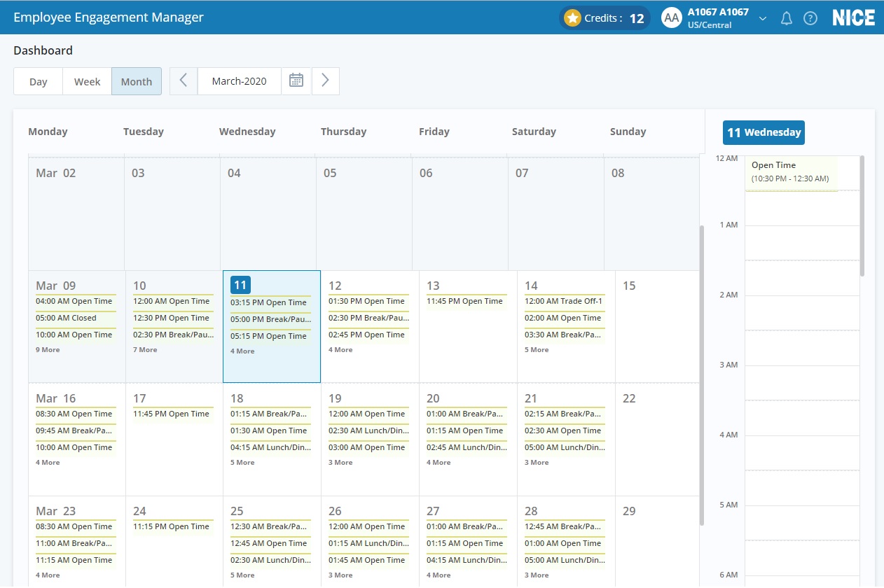Select the Month view button
Image resolution: width=884 pixels, height=588 pixels.
click(137, 81)
